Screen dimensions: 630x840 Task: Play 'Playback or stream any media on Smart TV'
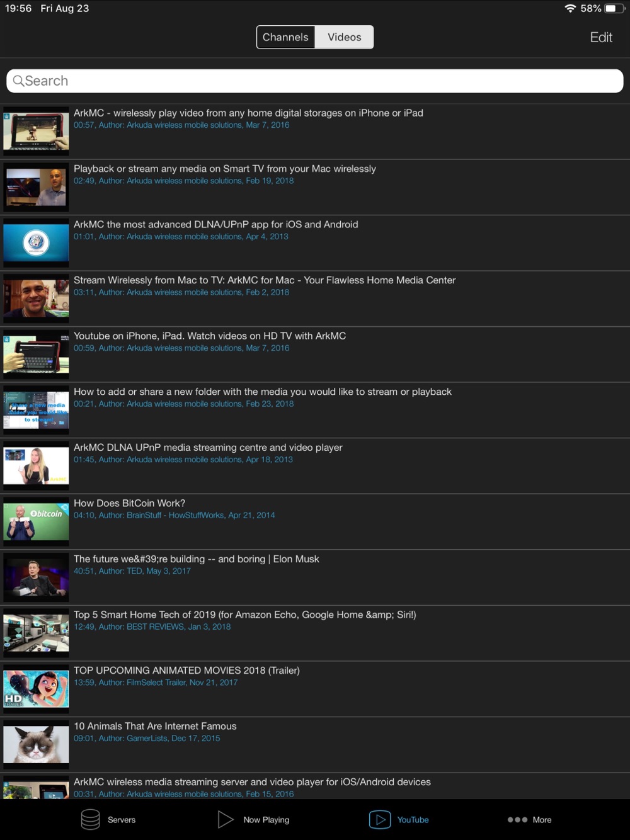click(225, 169)
